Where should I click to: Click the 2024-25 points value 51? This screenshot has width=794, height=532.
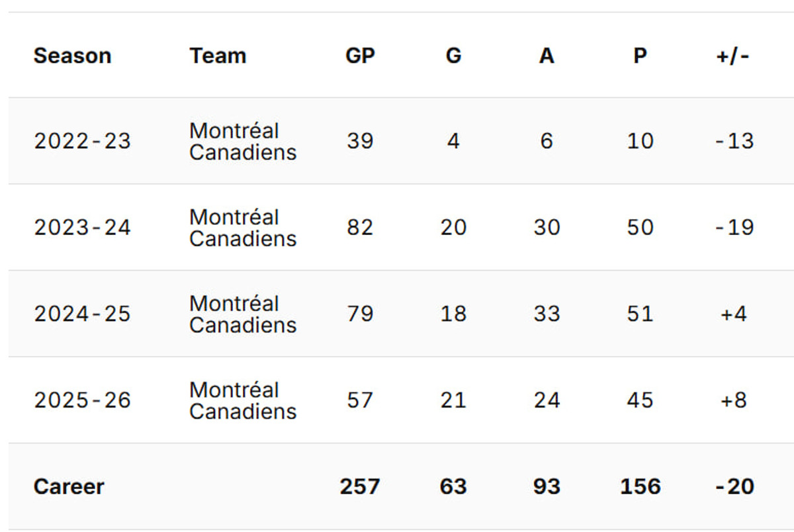pos(640,314)
